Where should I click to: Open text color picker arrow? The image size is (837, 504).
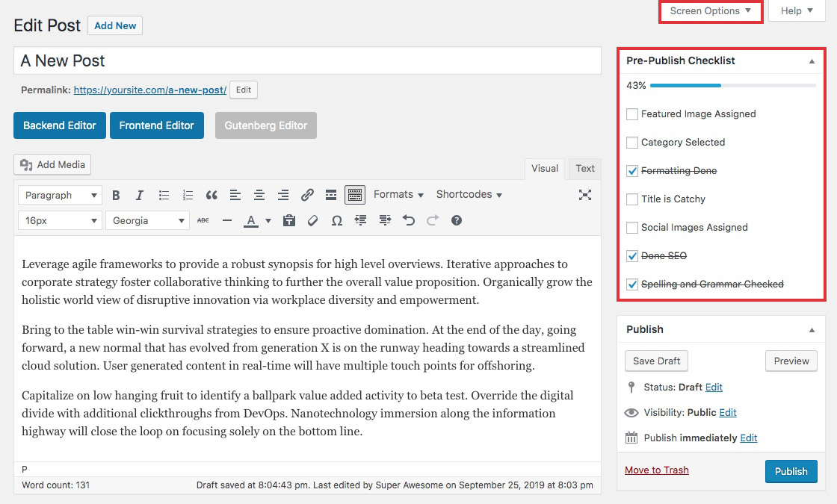(x=268, y=220)
